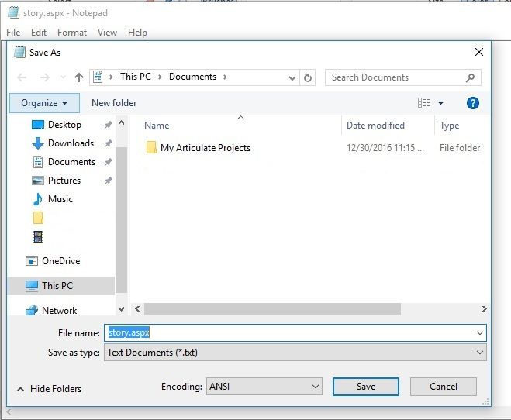The image size is (511, 420).
Task: Open recent locations dropdown arrow
Action: click(x=64, y=77)
